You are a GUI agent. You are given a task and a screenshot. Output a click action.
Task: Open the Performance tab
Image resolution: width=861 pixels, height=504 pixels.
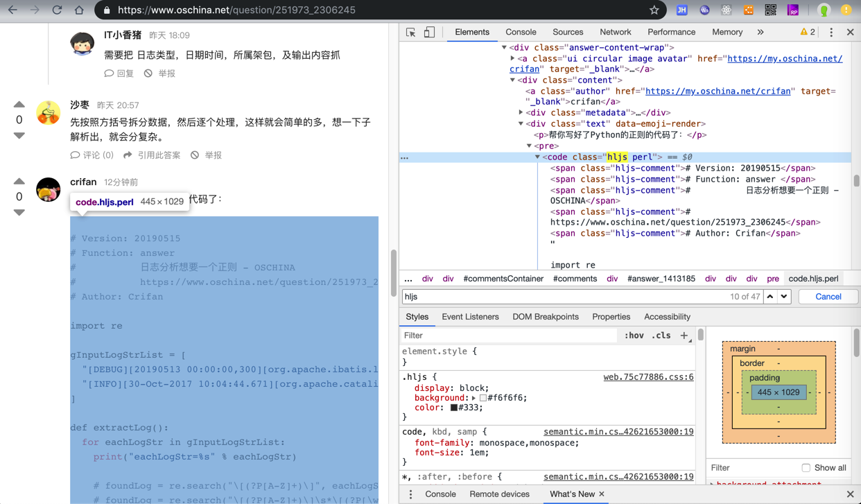pos(671,33)
